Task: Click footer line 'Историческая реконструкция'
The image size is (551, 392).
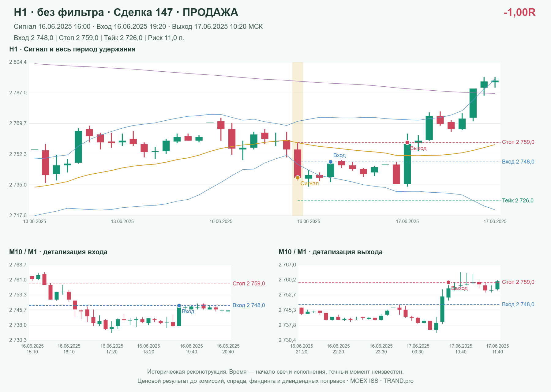Action: pyautogui.click(x=275, y=372)
